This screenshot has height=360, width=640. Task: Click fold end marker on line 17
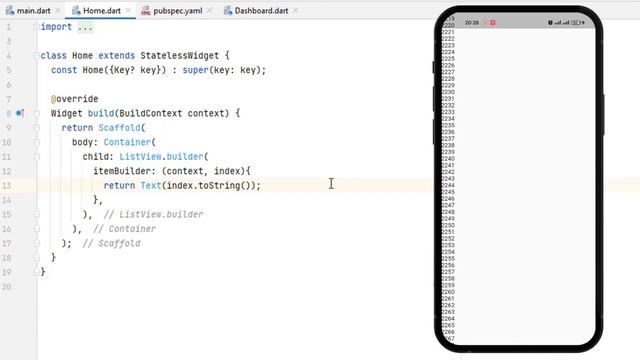click(x=37, y=243)
